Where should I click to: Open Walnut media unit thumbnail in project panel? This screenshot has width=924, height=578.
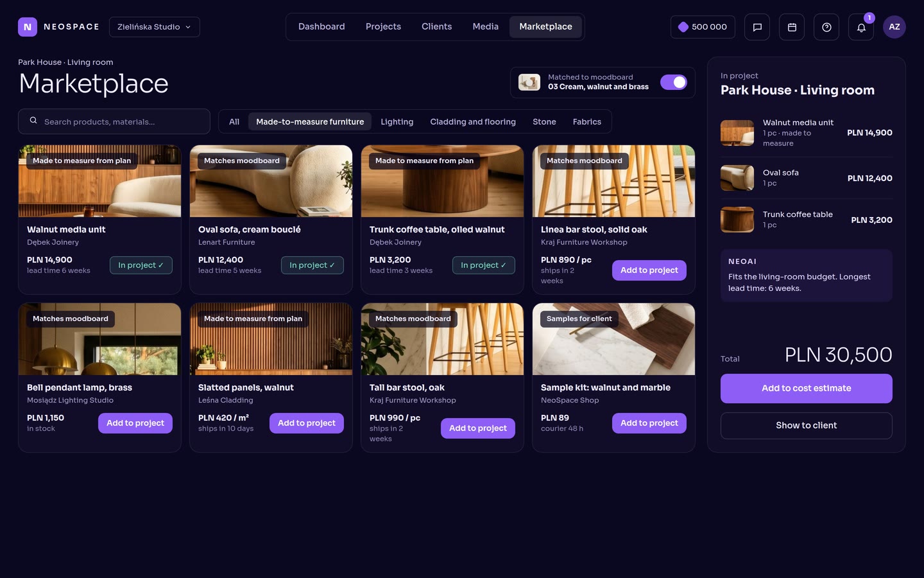click(x=737, y=133)
